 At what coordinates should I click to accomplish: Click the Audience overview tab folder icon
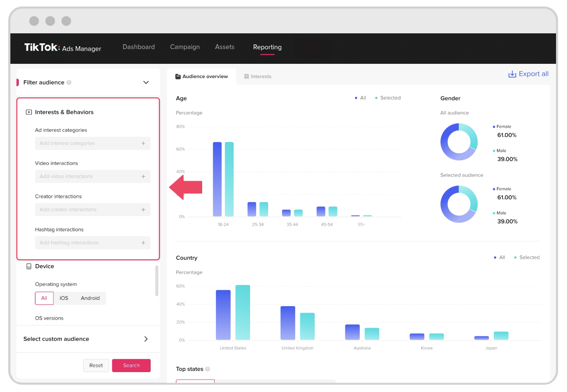[x=178, y=76]
